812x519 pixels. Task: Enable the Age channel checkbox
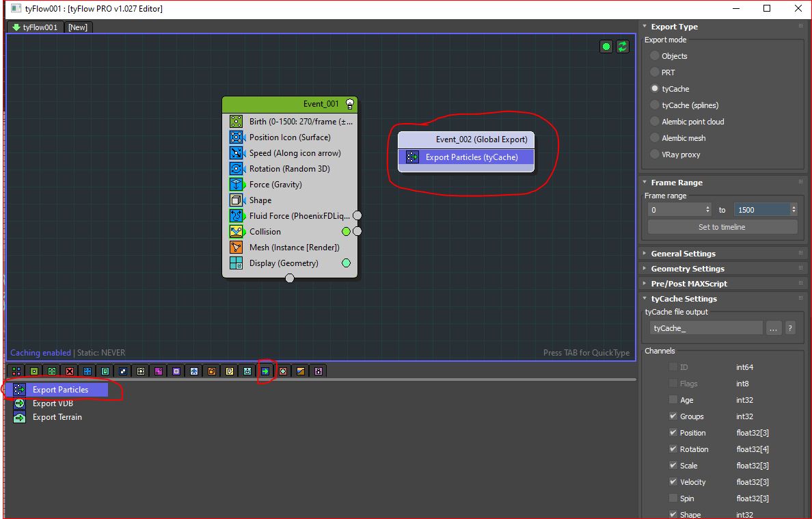tap(673, 399)
